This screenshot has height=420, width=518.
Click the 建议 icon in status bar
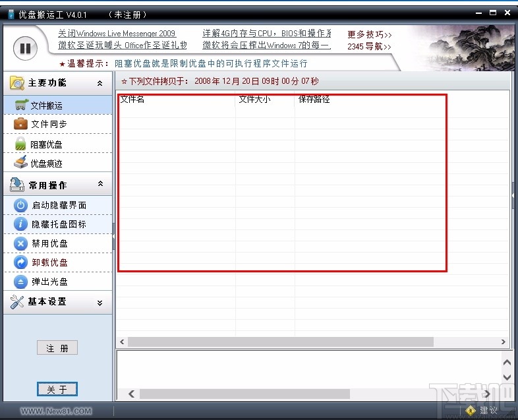[x=471, y=410]
